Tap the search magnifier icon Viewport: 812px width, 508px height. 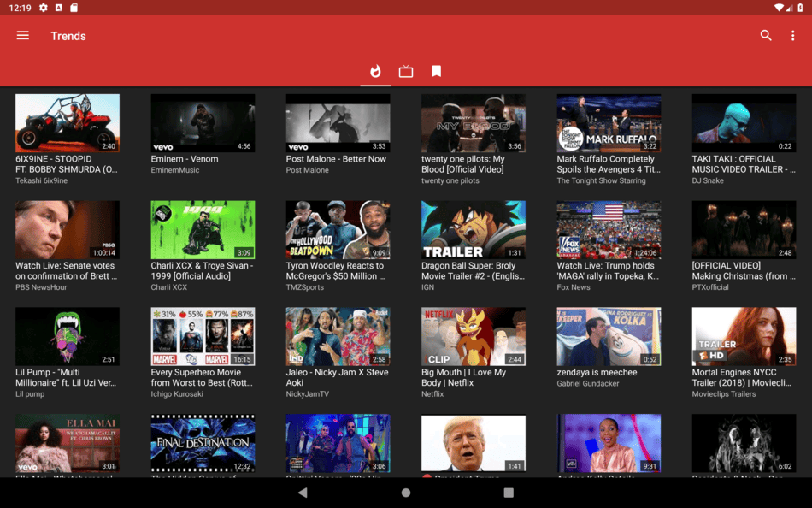coord(765,35)
